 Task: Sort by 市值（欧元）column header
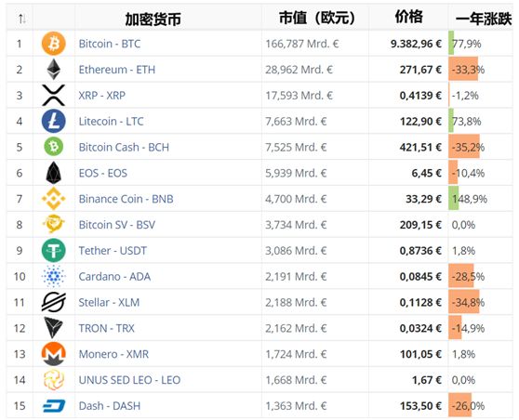click(x=317, y=18)
